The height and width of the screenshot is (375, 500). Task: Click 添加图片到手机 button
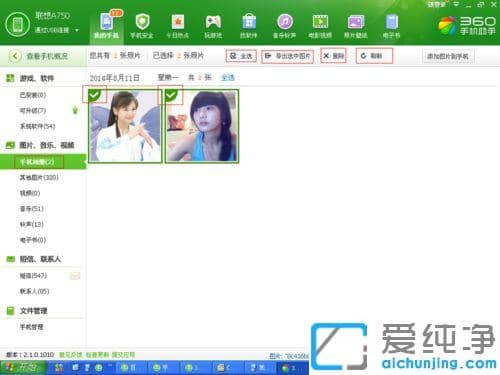[448, 56]
